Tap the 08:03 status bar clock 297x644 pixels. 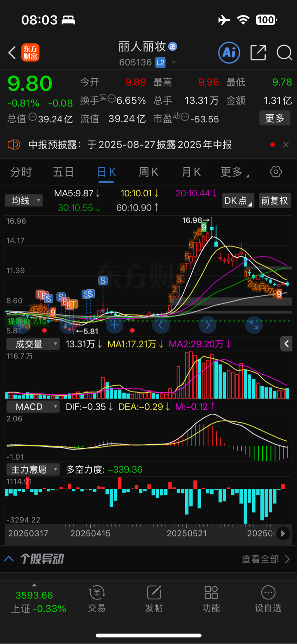(39, 20)
